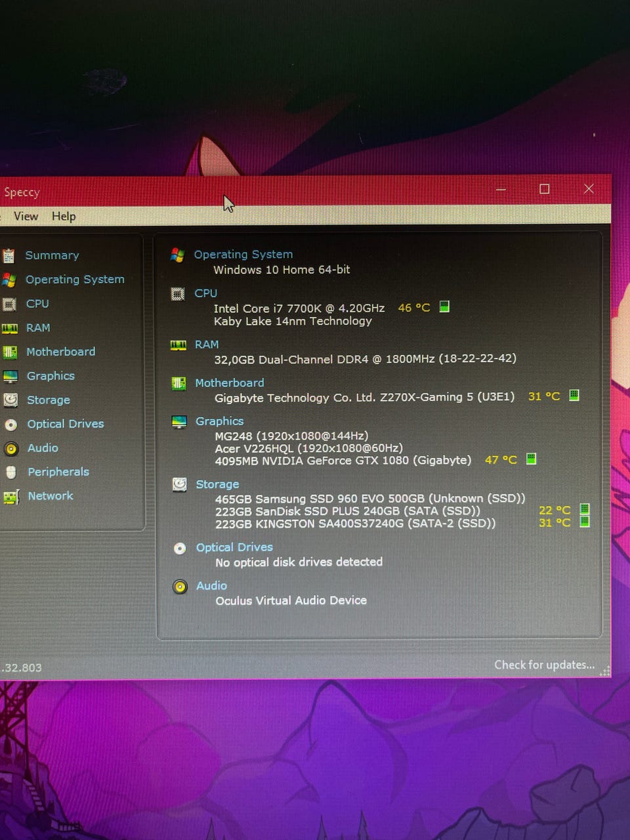Maximize the Speccy window
Screen dimensions: 630x840
(545, 189)
